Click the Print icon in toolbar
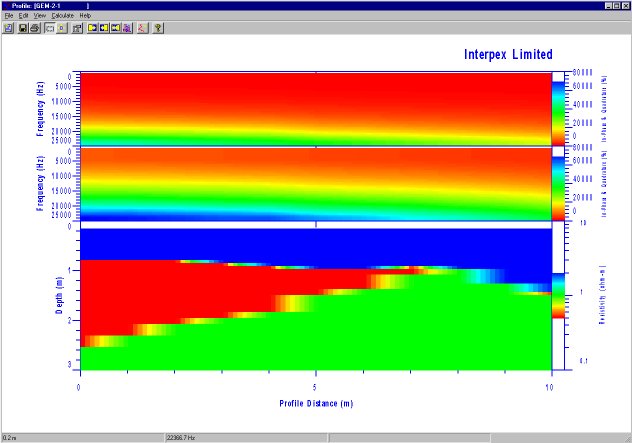The height and width of the screenshot is (443, 632). [35, 28]
